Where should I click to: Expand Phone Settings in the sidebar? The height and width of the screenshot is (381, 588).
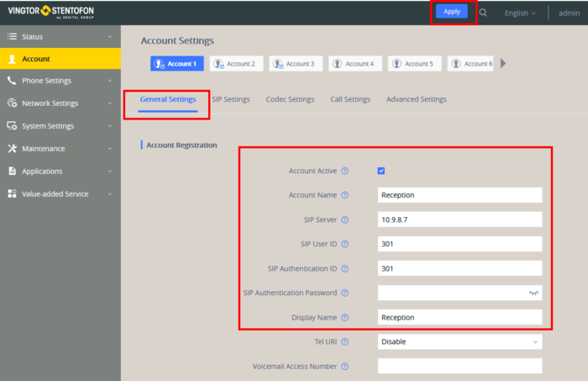pyautogui.click(x=59, y=82)
